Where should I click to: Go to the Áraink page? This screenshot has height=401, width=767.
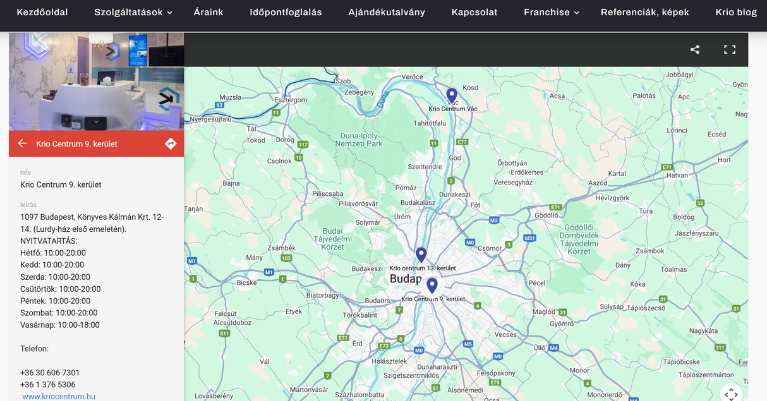click(x=208, y=12)
